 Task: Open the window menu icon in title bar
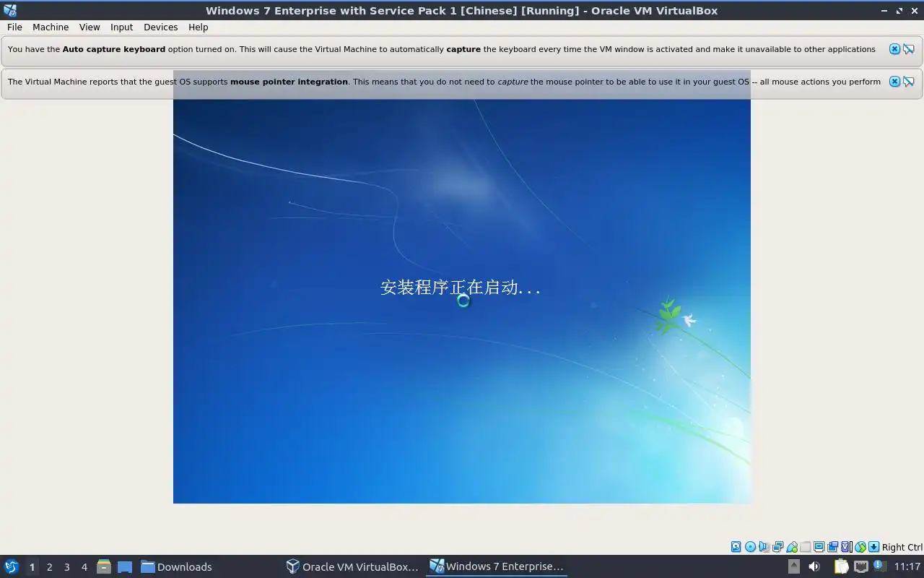tap(10, 10)
